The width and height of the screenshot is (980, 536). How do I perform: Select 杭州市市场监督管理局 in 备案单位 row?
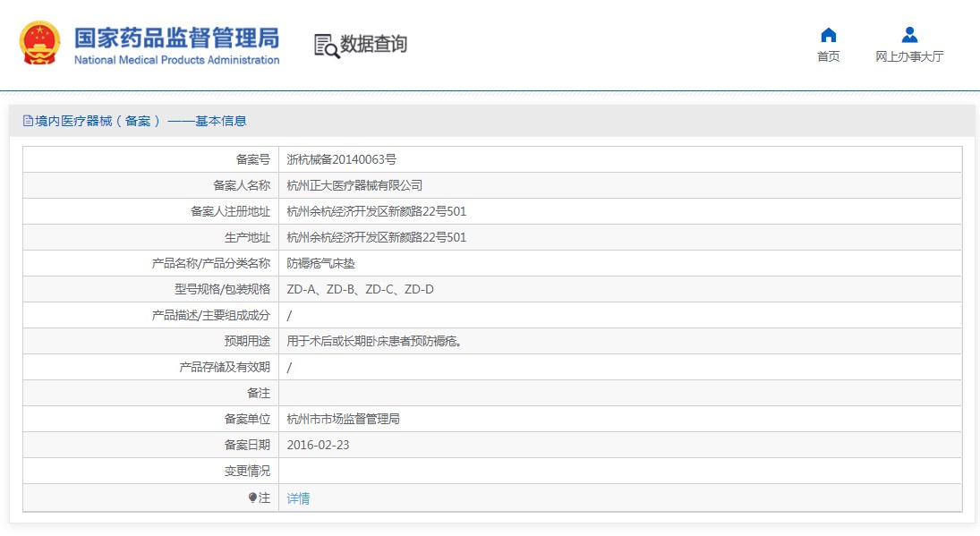point(343,419)
